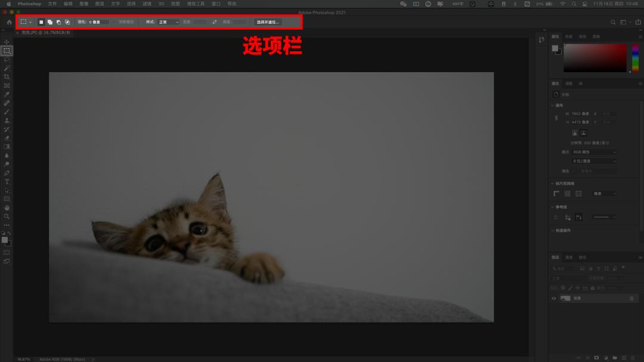Click the Delete Layer trash icon
The width and height of the screenshot is (644, 362).
click(x=633, y=357)
